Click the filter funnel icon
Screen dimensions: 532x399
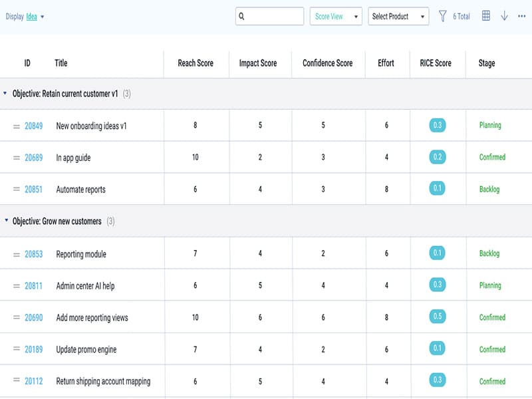pos(442,17)
